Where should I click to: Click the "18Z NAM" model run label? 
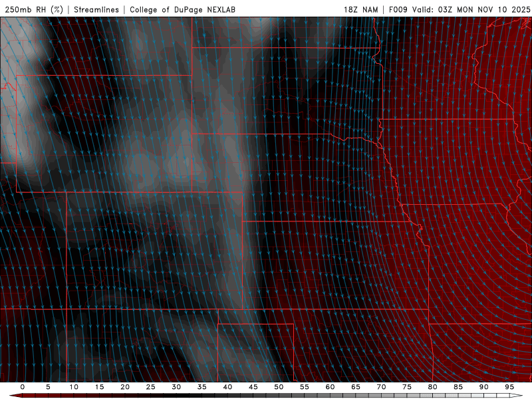coord(361,9)
